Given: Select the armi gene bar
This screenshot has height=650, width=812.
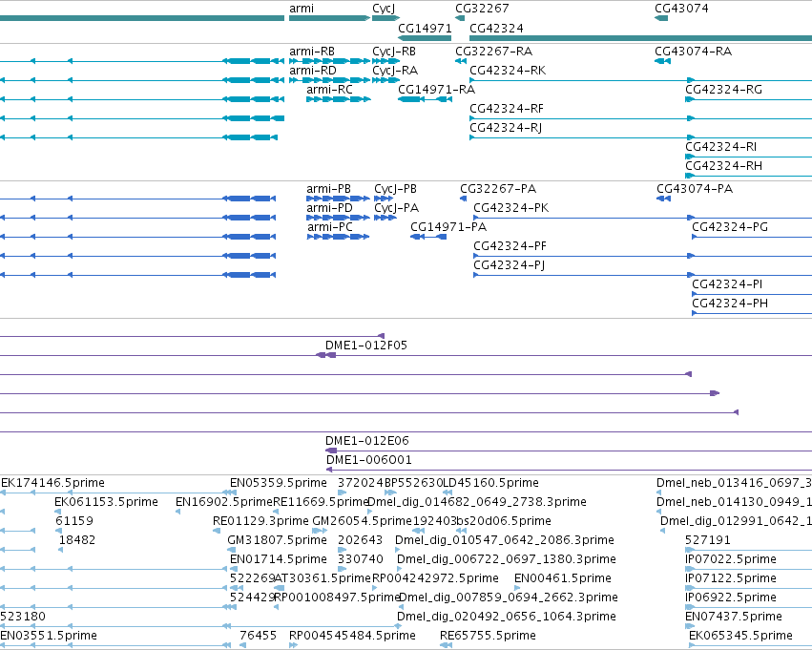Looking at the screenshot, I should click(x=329, y=18).
